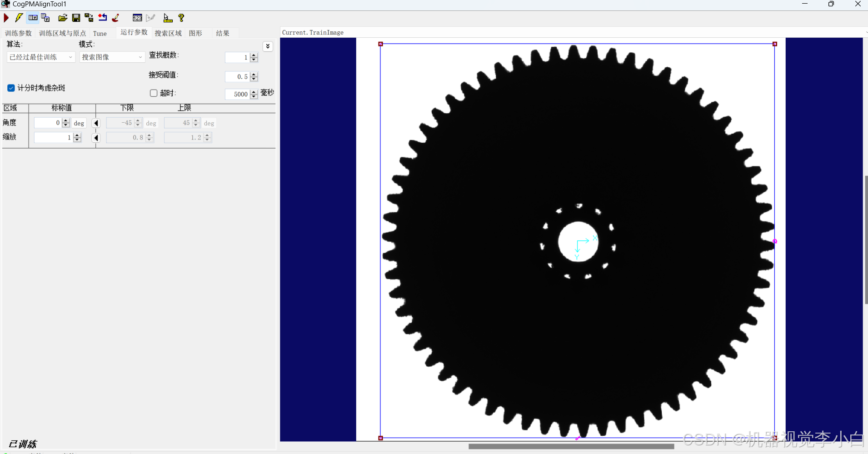Click the pointer with ruler icon
868x454 pixels.
[168, 18]
